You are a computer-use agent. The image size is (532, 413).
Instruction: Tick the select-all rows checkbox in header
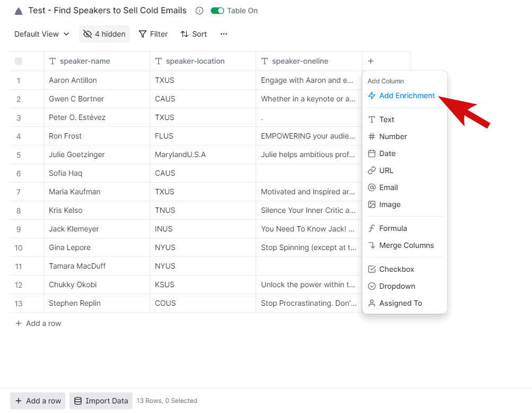pyautogui.click(x=19, y=61)
